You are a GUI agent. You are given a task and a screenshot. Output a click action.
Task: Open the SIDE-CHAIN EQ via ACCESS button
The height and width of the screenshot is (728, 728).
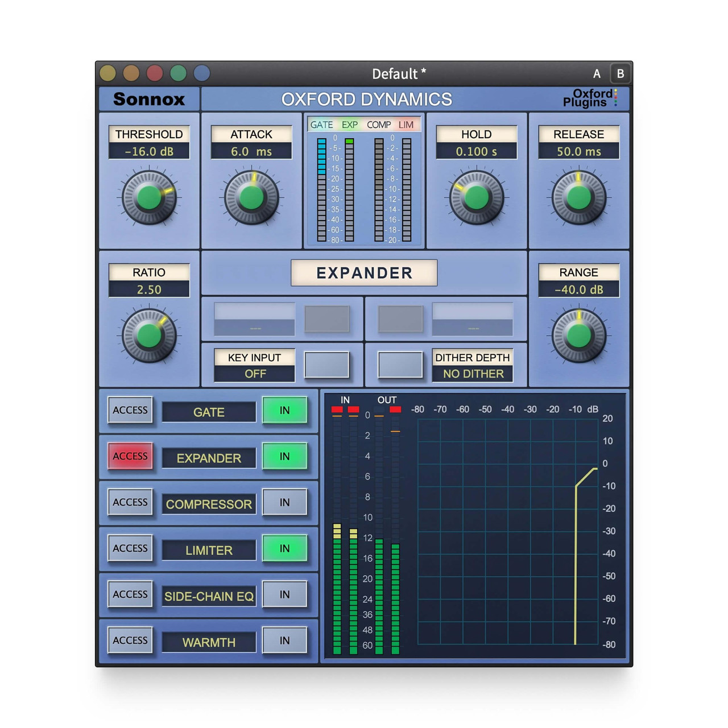[x=130, y=594]
